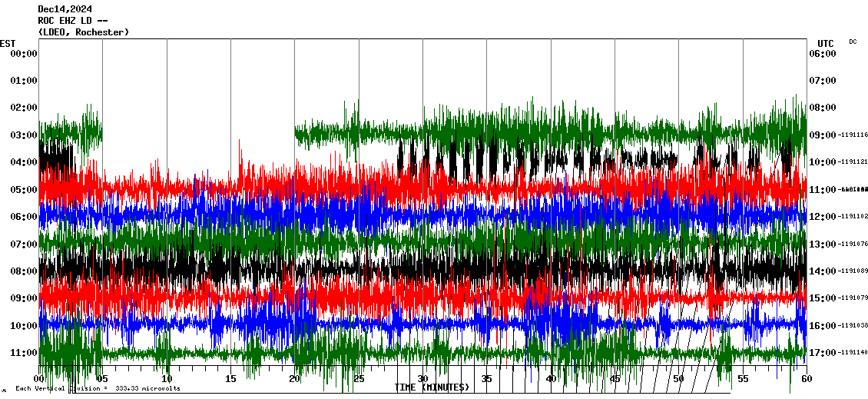The image size is (868, 399).
Task: Click the Each Vertical Division scale note
Action: coord(98,388)
